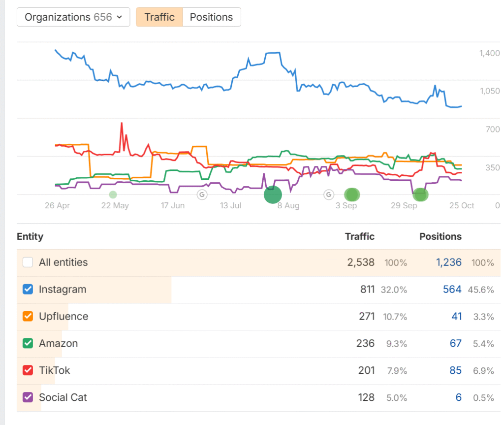
Task: Click the small light green dot near 22 May
Action: 113,195
